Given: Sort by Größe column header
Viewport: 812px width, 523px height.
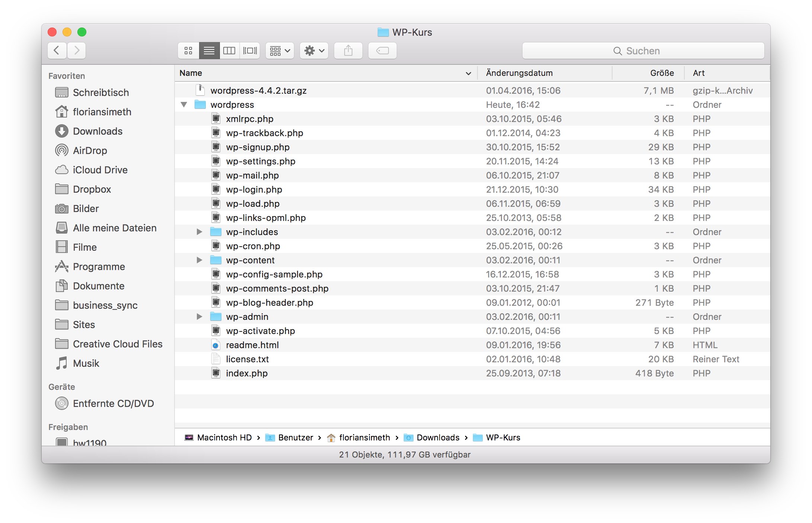Looking at the screenshot, I should 662,73.
